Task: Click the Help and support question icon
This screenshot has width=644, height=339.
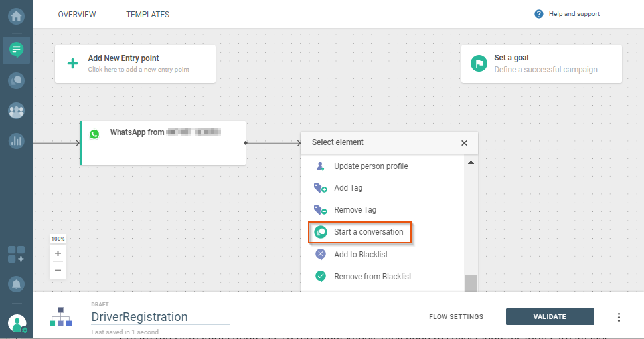Action: [539, 14]
